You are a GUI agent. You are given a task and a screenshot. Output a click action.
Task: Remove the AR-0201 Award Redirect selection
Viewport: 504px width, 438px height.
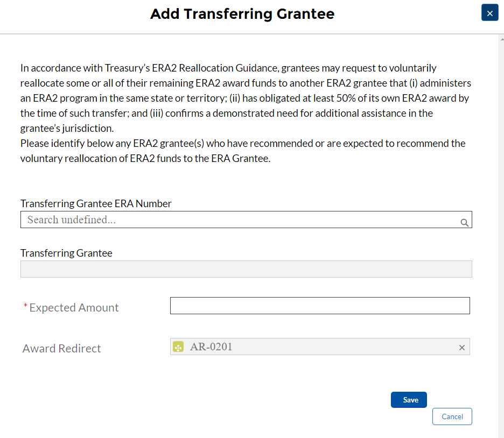[461, 348]
